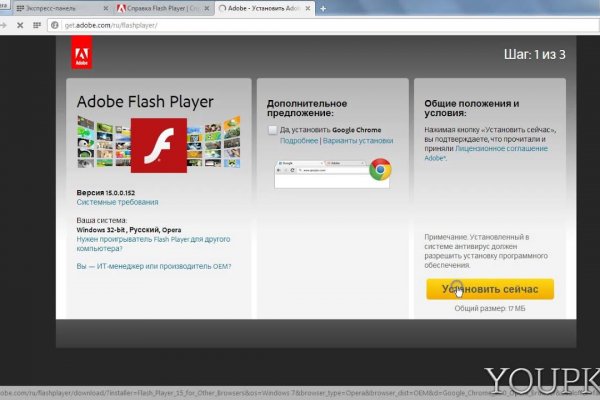Click the Google Chrome logo icon
Image resolution: width=600 pixels, height=400 pixels.
click(379, 170)
